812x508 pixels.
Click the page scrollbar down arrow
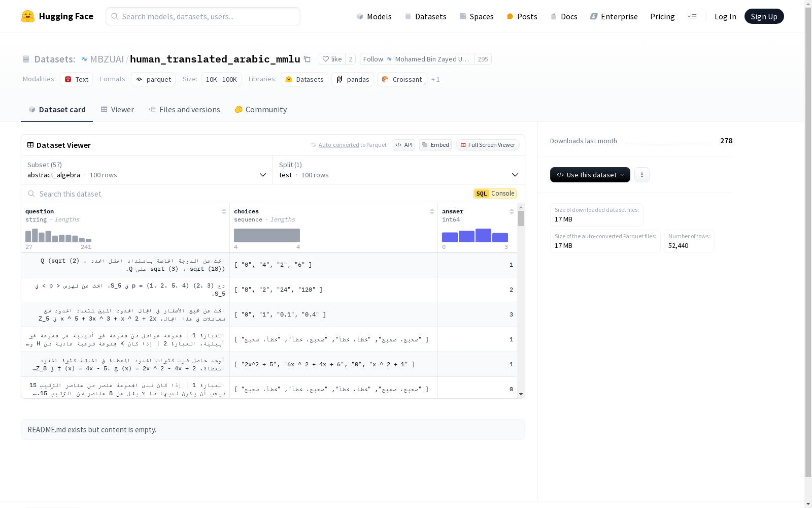point(808,504)
